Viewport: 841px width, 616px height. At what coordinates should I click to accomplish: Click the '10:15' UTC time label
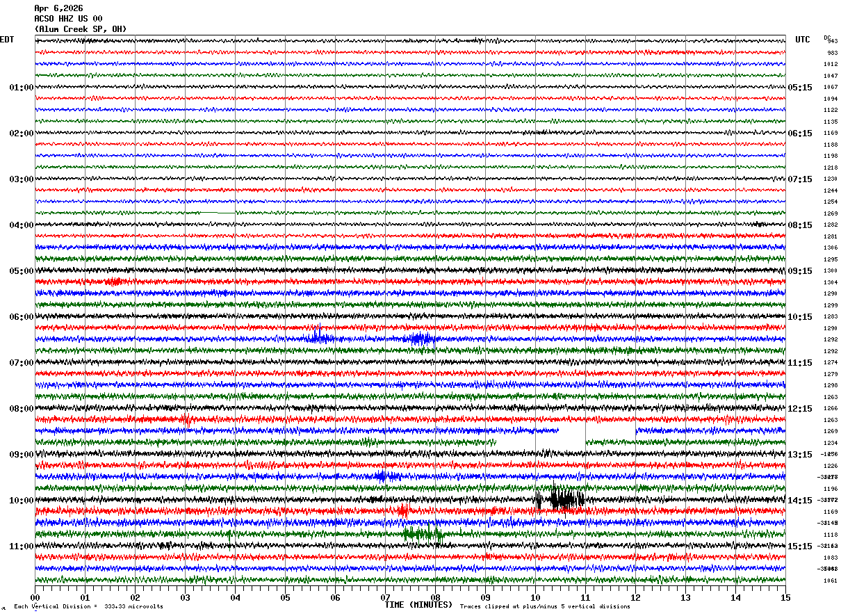point(800,317)
